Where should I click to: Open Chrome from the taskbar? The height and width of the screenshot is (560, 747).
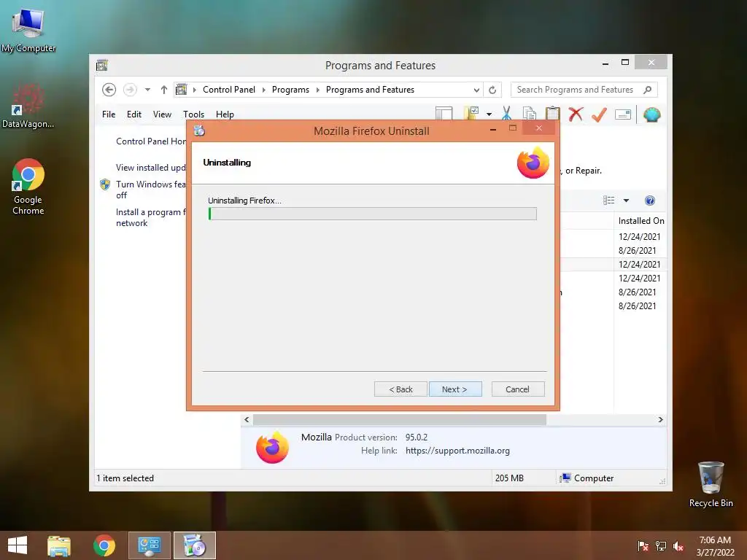104,545
